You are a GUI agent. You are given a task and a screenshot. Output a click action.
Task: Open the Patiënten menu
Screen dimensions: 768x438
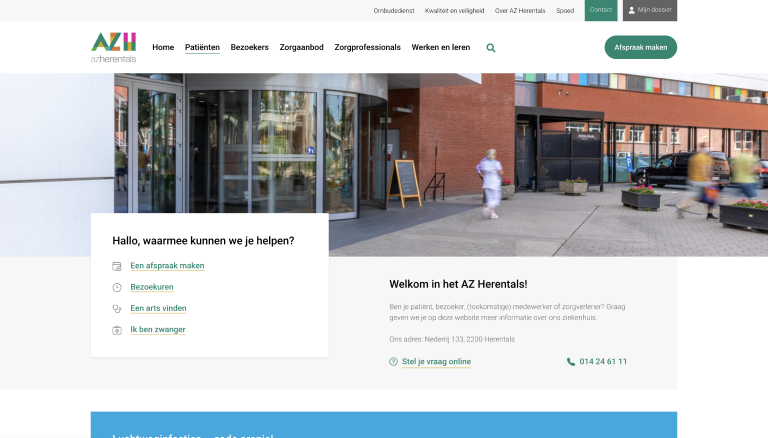tap(202, 48)
